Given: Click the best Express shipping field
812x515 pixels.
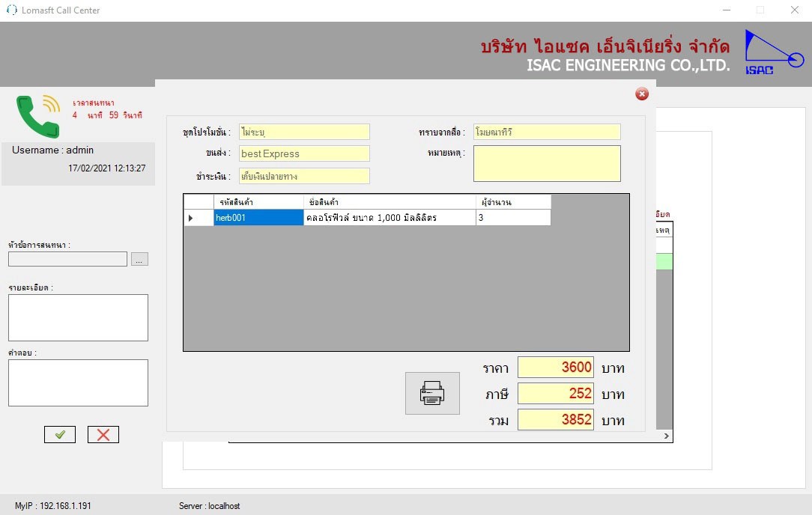Looking at the screenshot, I should point(304,153).
